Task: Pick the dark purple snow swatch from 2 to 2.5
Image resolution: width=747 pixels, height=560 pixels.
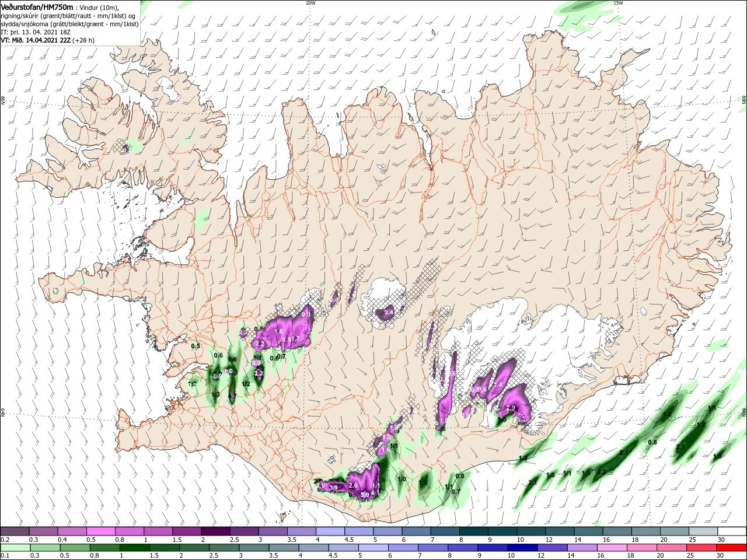Action: coord(215,531)
